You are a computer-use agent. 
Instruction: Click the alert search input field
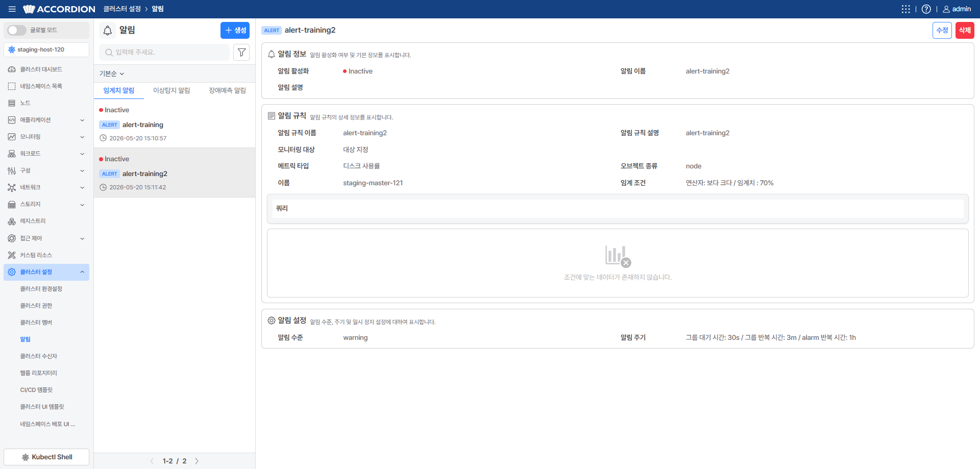point(164,52)
